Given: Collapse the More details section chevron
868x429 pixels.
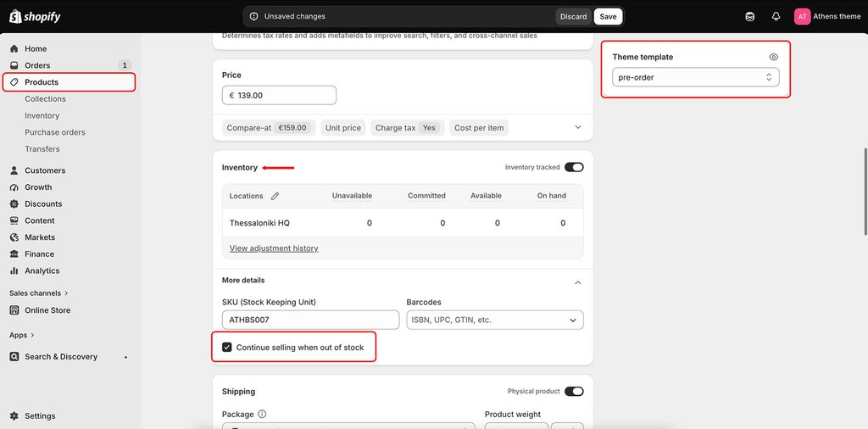Looking at the screenshot, I should pyautogui.click(x=578, y=282).
